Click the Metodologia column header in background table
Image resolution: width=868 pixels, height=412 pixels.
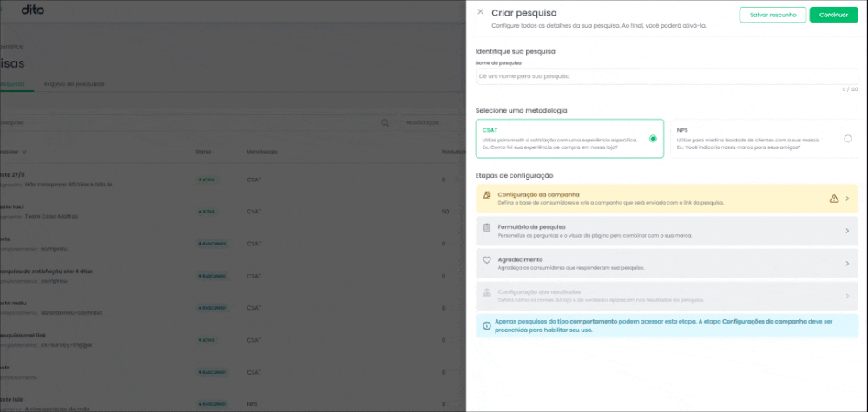(262, 152)
